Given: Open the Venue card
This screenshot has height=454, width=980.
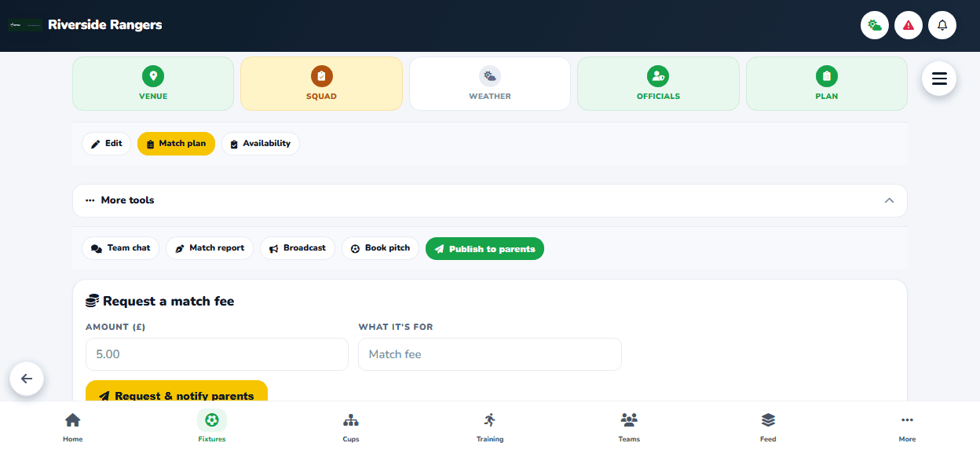Looking at the screenshot, I should (x=153, y=83).
